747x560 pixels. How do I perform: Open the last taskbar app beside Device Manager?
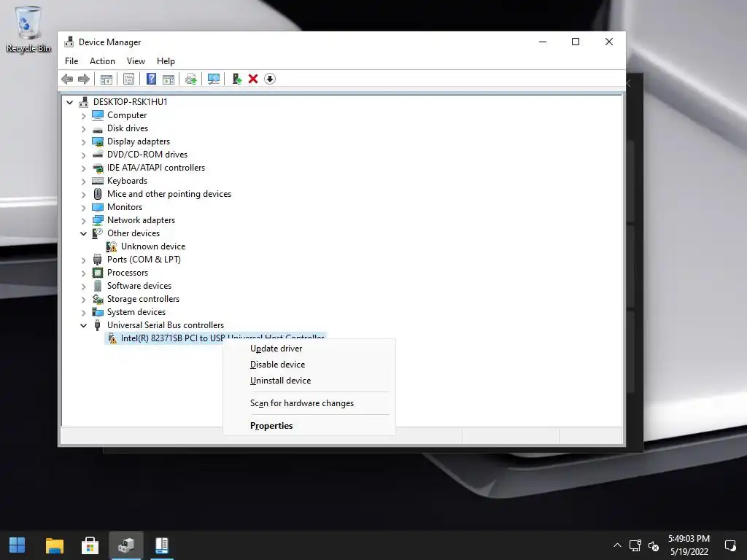coord(161,545)
